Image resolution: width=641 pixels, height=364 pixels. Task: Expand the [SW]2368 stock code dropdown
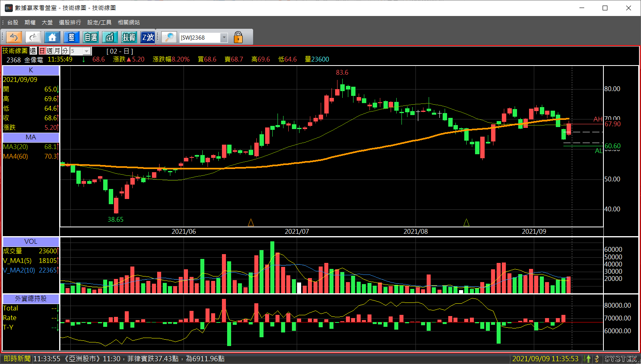pos(224,38)
